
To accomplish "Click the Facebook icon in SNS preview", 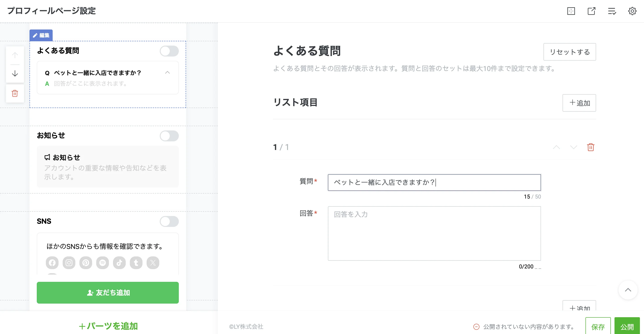I will point(52,263).
